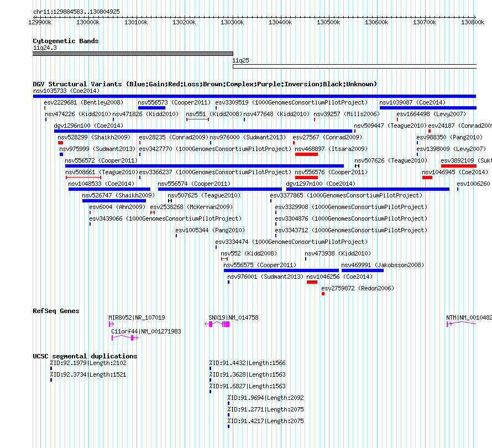This screenshot has width=492, height=448.
Task: Select segmental duplication %ID:92.3734|Length:1521
Action: (51, 380)
